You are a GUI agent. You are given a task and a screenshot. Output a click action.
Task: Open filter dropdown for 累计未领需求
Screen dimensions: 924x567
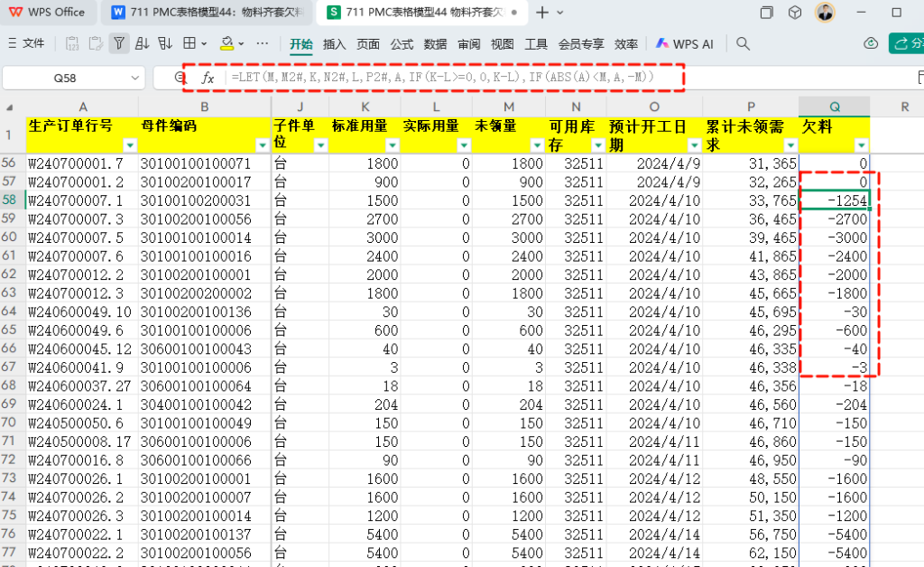790,145
